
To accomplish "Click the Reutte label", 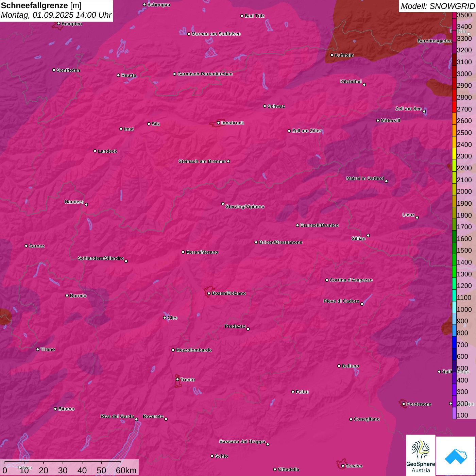I will click(129, 75).
